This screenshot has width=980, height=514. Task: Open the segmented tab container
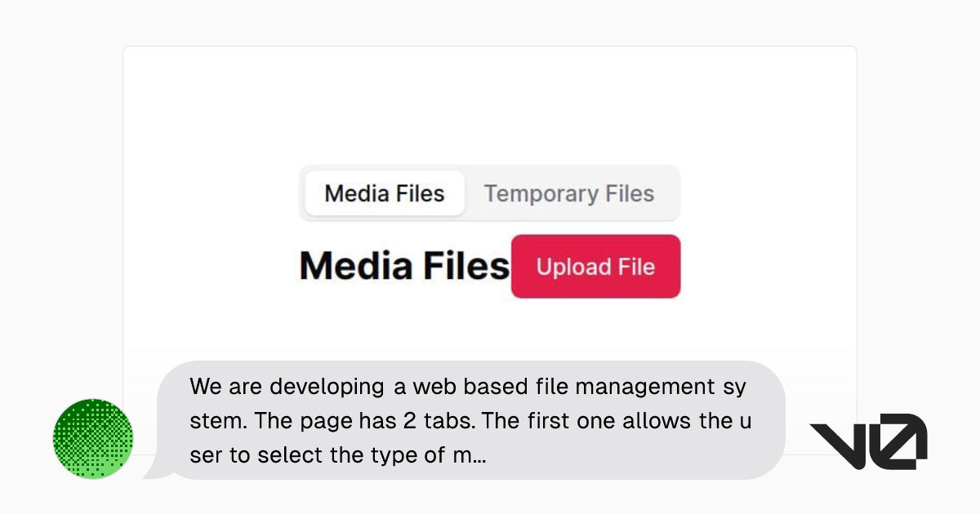490,193
